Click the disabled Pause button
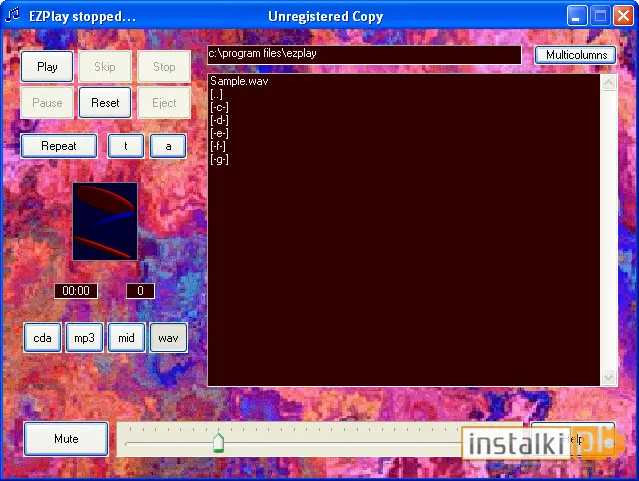 [x=47, y=103]
